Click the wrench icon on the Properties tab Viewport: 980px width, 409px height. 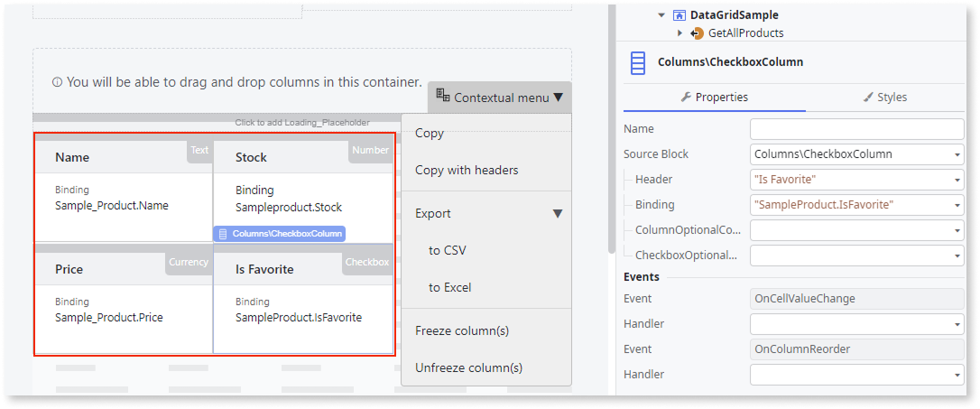pyautogui.click(x=686, y=97)
